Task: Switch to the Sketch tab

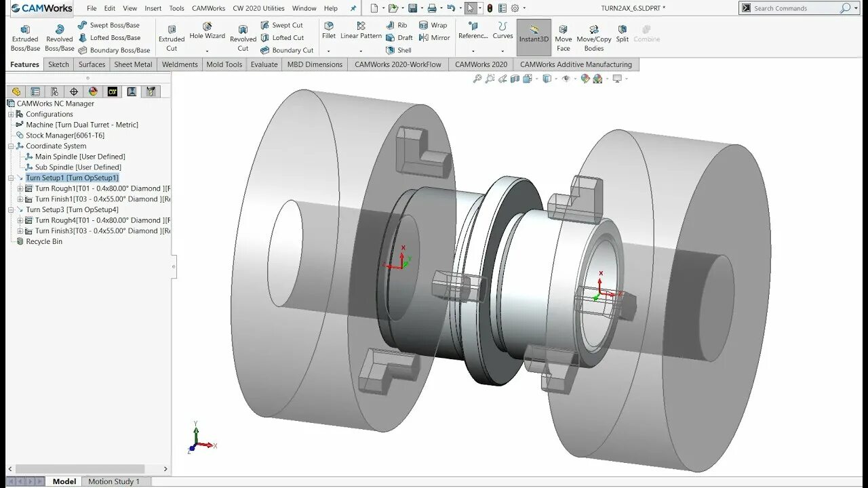Action: [x=58, y=64]
